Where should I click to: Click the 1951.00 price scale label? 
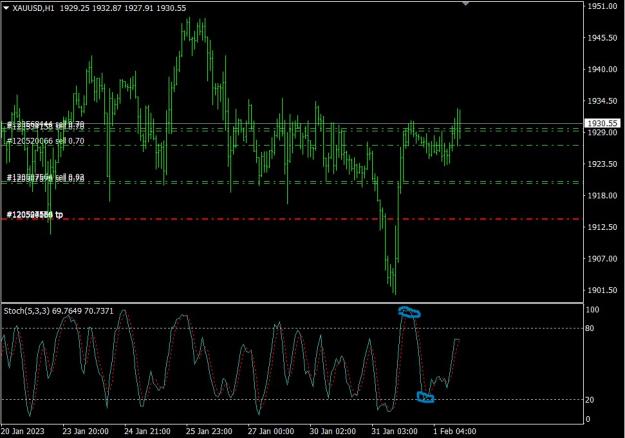tap(602, 6)
